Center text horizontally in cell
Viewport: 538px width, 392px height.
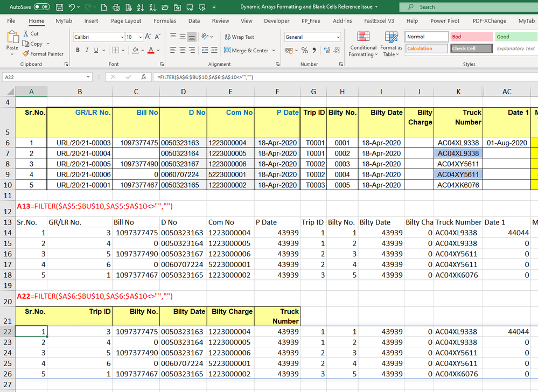(x=183, y=50)
